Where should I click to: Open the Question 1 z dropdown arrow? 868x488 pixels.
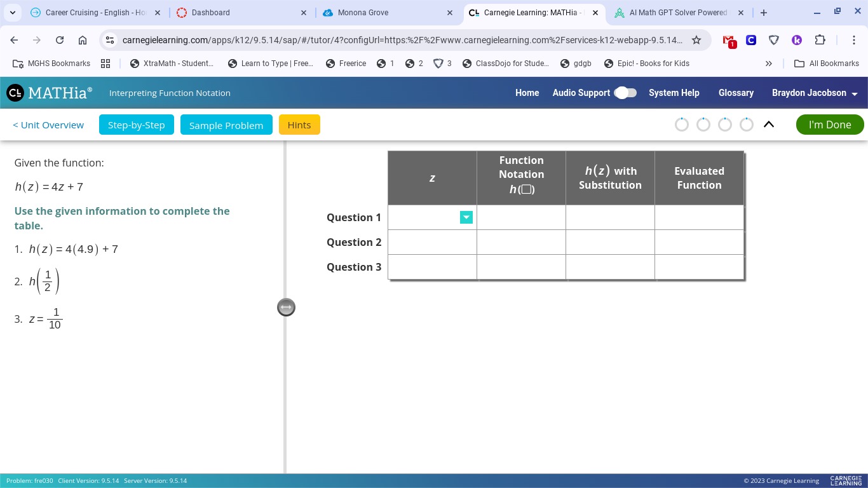[x=466, y=217]
